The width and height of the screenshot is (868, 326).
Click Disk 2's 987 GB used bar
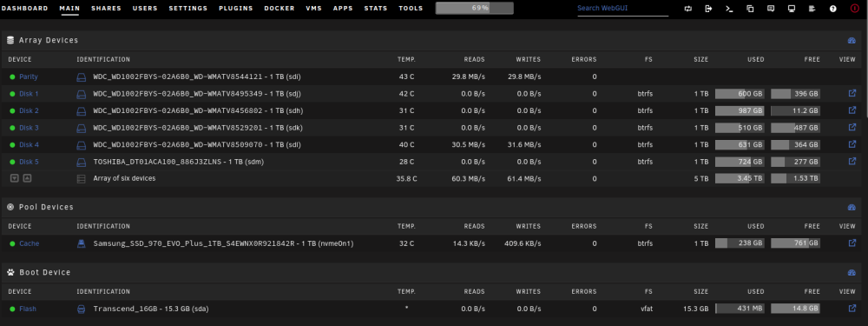tap(740, 111)
